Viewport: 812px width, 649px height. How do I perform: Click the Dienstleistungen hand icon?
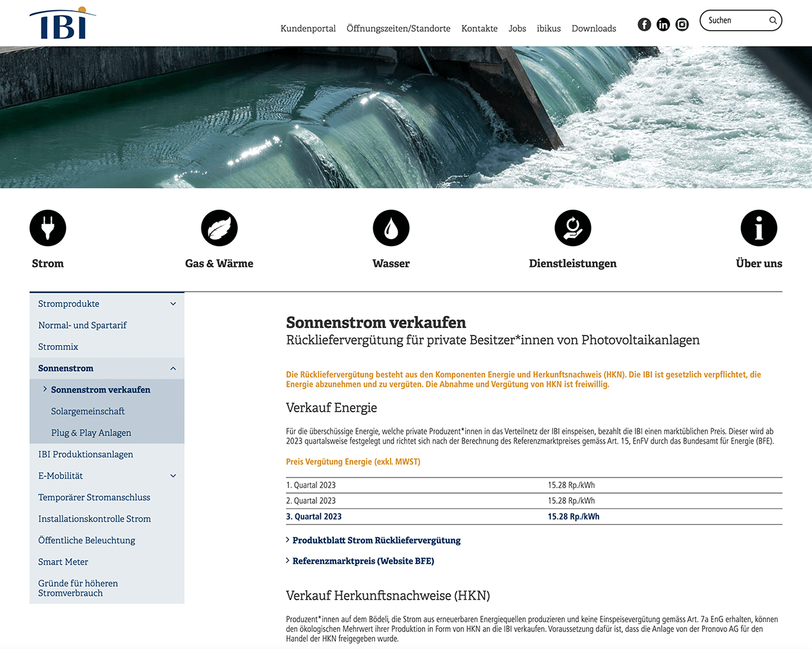(573, 228)
